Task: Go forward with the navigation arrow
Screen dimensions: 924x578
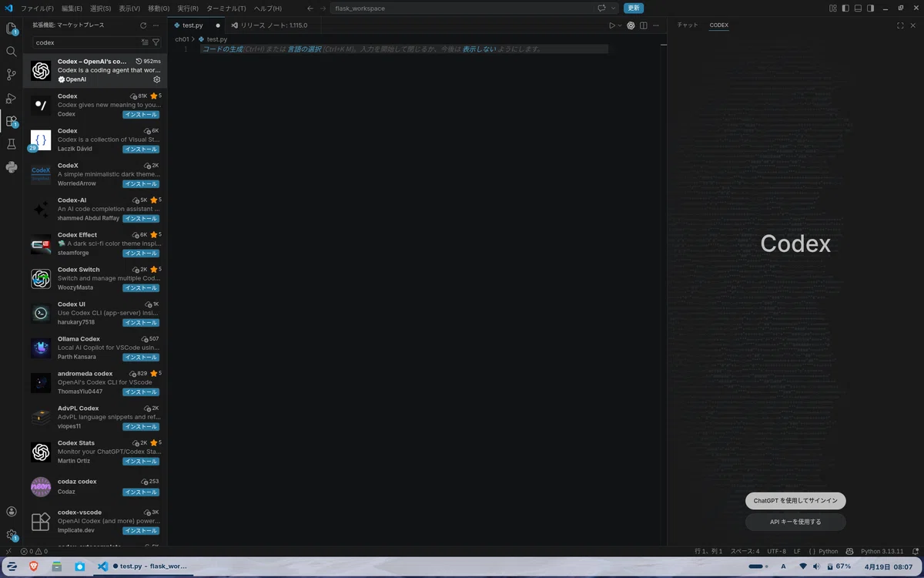Action: point(323,8)
